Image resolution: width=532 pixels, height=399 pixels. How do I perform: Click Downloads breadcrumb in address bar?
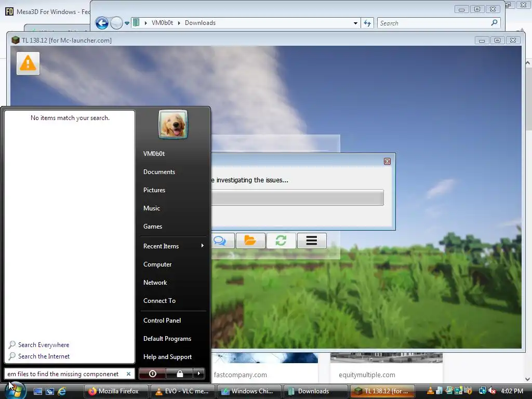200,23
